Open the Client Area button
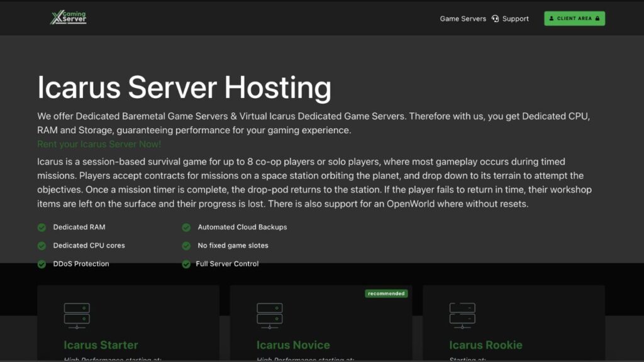 coord(574,18)
